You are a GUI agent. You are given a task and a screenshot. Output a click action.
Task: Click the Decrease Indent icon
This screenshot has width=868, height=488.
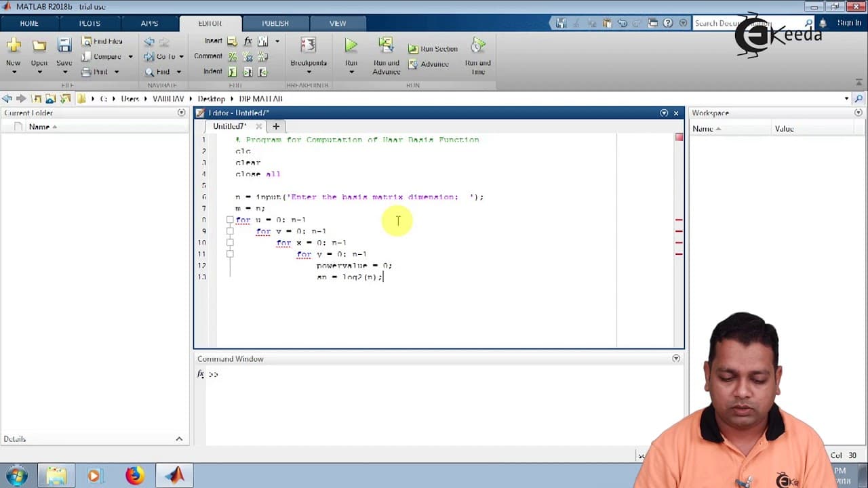[262, 72]
